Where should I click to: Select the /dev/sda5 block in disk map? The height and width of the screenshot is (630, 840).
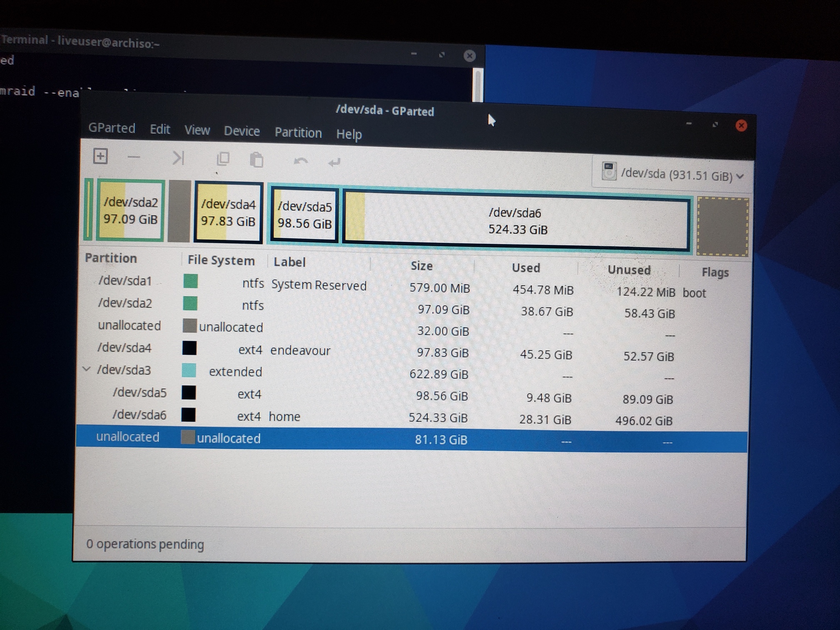point(304,215)
